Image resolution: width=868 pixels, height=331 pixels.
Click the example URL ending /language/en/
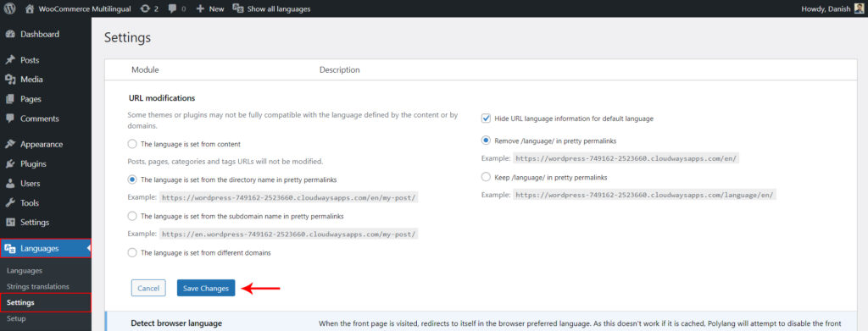click(x=644, y=195)
